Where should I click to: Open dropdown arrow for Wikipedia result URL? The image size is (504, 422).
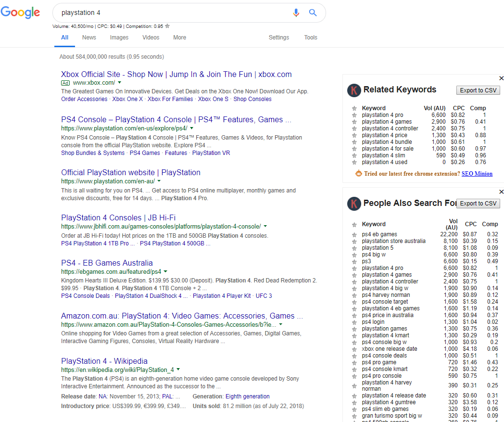[x=178, y=369]
